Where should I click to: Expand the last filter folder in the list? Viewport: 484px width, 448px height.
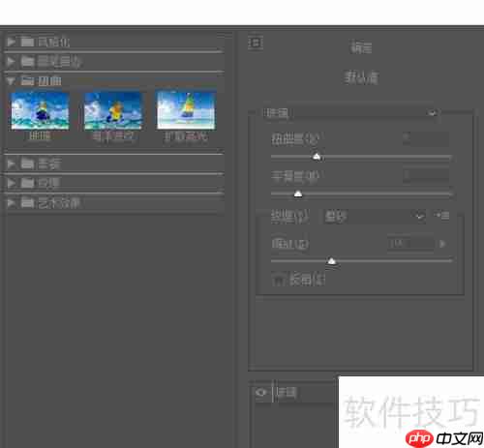(11, 202)
